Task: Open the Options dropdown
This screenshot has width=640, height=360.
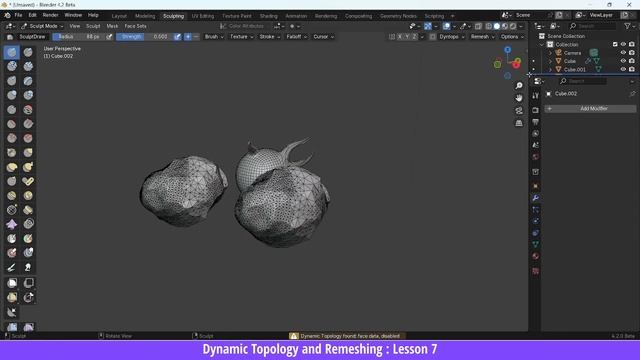Action: click(512, 37)
